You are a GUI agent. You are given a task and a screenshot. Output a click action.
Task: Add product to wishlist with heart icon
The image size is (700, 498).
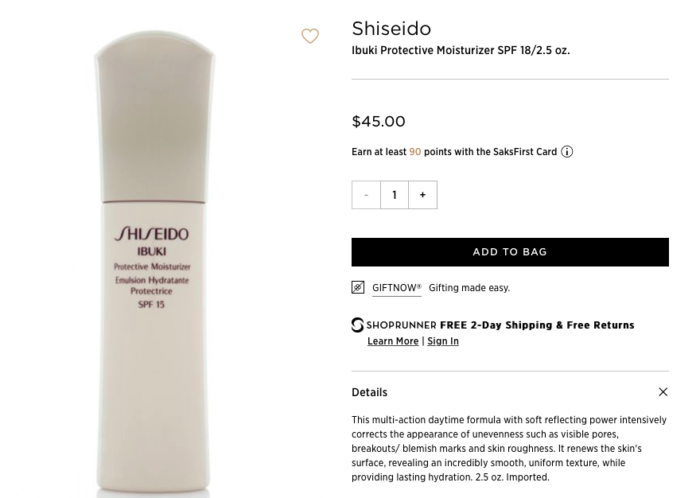(x=310, y=36)
